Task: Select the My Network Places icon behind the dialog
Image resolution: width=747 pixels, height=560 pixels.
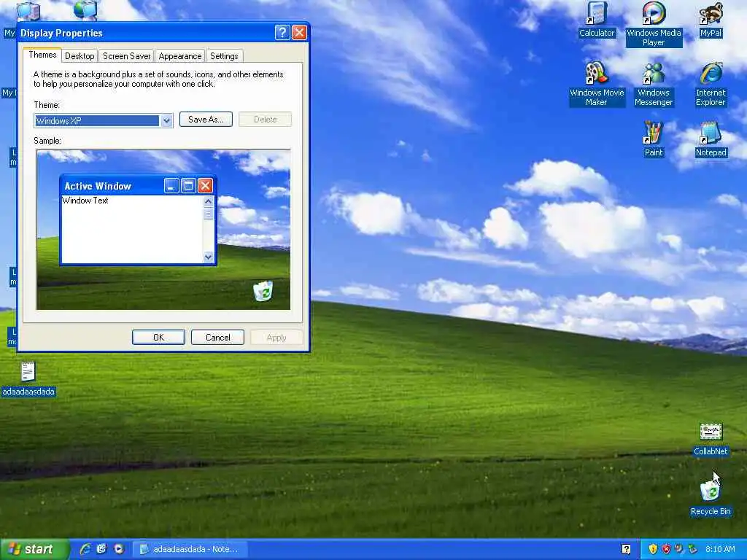Action: 86,10
